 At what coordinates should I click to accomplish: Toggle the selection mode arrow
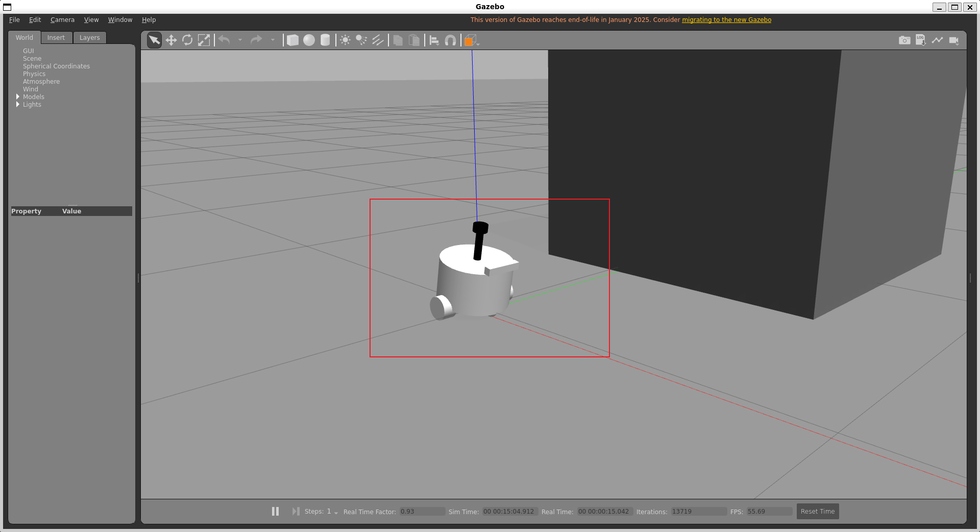tap(154, 40)
